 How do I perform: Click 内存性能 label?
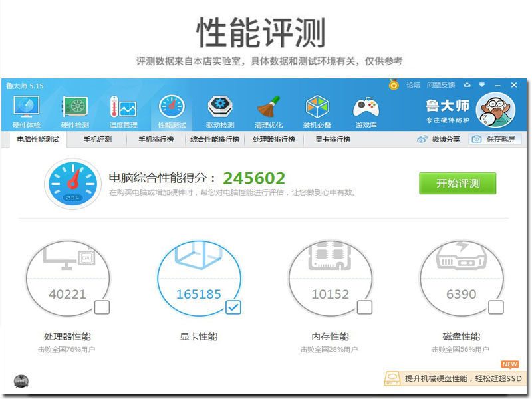(x=330, y=336)
